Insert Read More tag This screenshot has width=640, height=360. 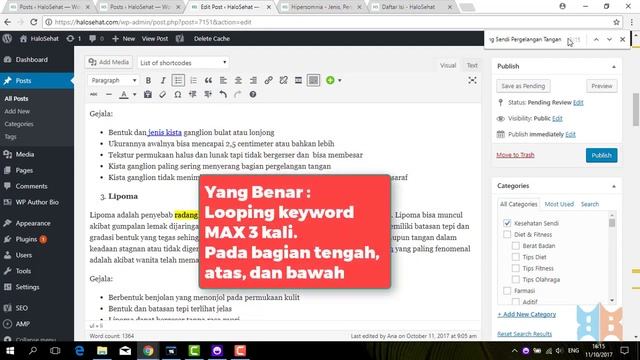[x=298, y=80]
